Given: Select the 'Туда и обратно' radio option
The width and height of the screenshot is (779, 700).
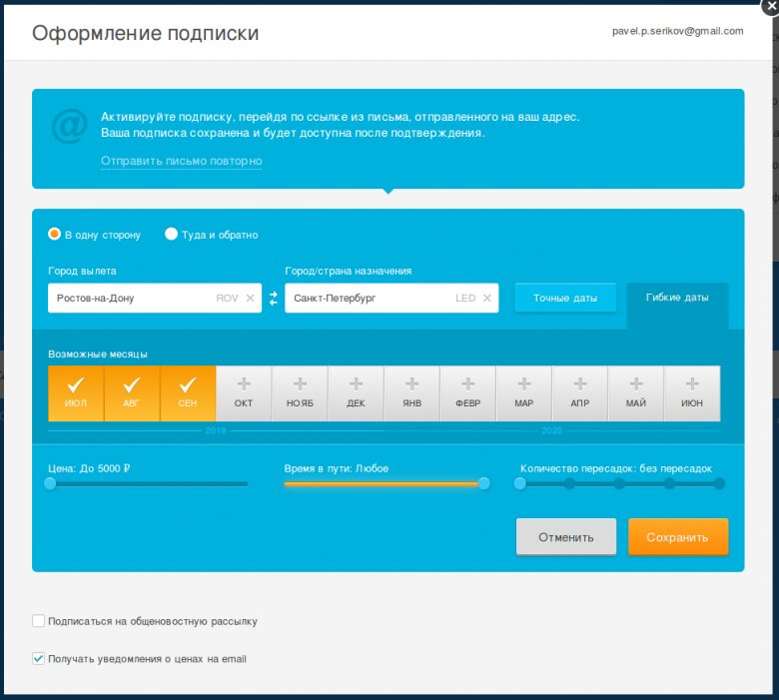Looking at the screenshot, I should tap(172, 235).
